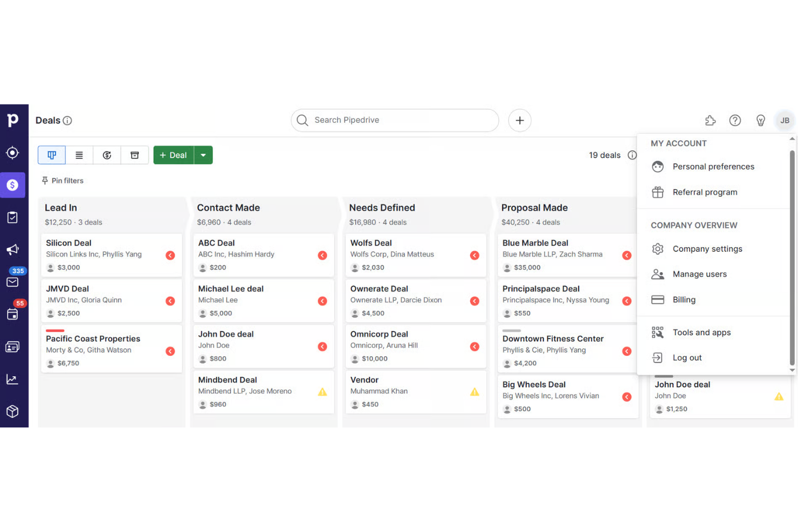
Task: Click overdue icon on Pacific Coast Properties
Action: [x=170, y=351]
